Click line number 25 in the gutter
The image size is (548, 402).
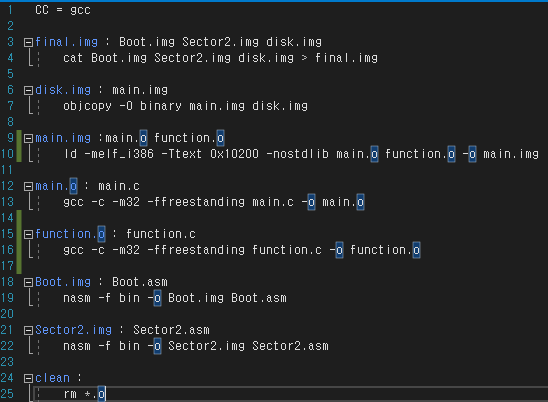pos(7,394)
